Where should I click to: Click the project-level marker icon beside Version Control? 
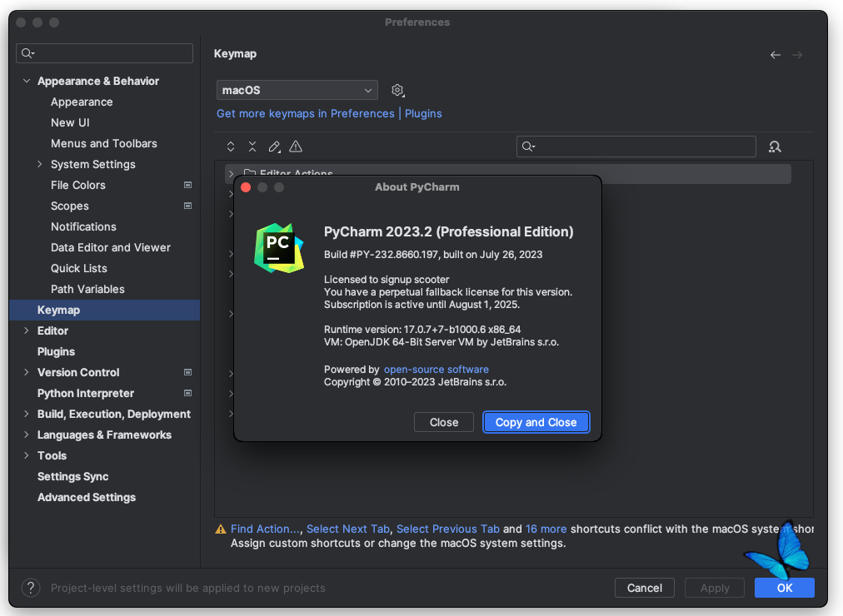(187, 372)
